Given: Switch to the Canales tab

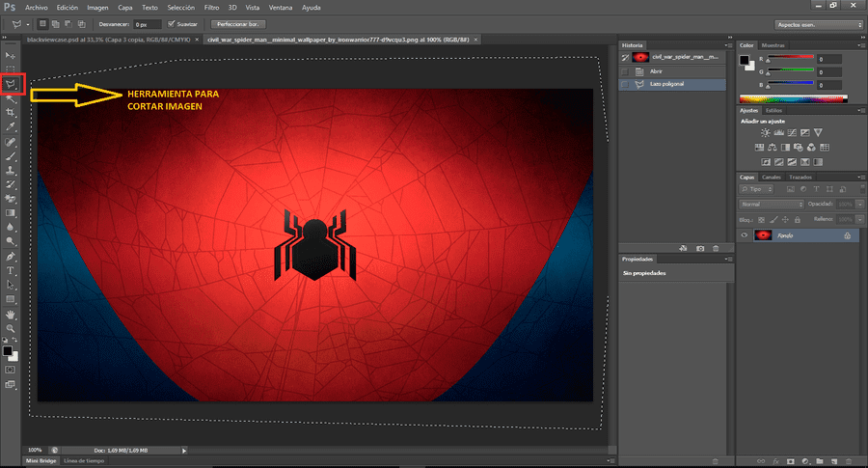Looking at the screenshot, I should pyautogui.click(x=772, y=178).
